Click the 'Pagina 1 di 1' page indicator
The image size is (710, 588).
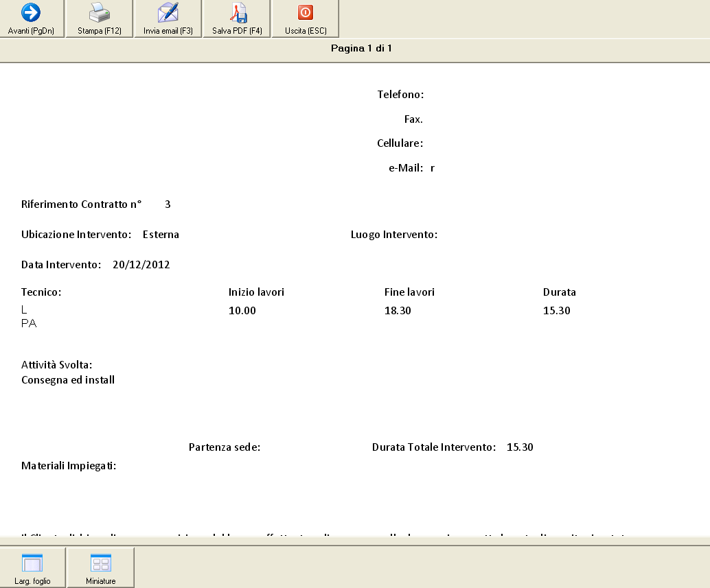pos(361,49)
